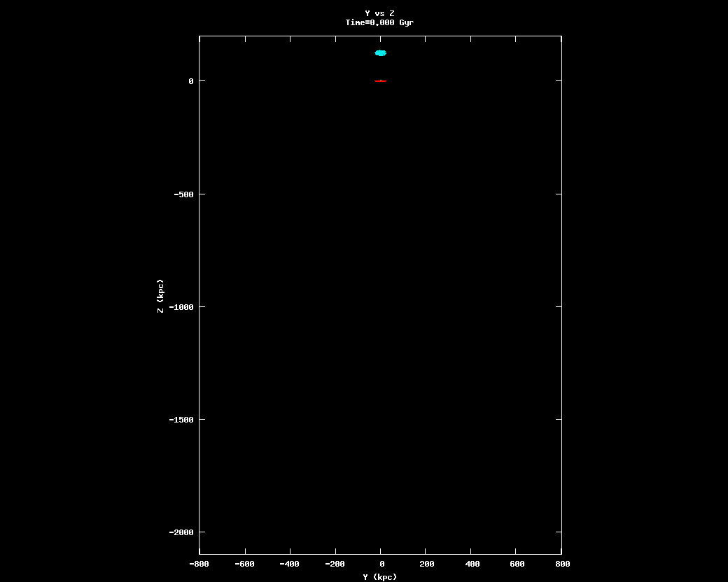The width and height of the screenshot is (728, 582).
Task: Click the -800 tick label on Y axis
Action: 199,564
